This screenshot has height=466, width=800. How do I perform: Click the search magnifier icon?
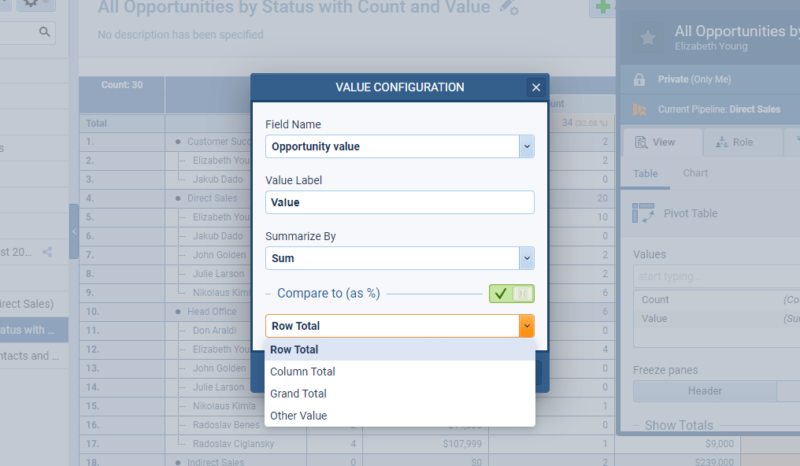coord(45,32)
